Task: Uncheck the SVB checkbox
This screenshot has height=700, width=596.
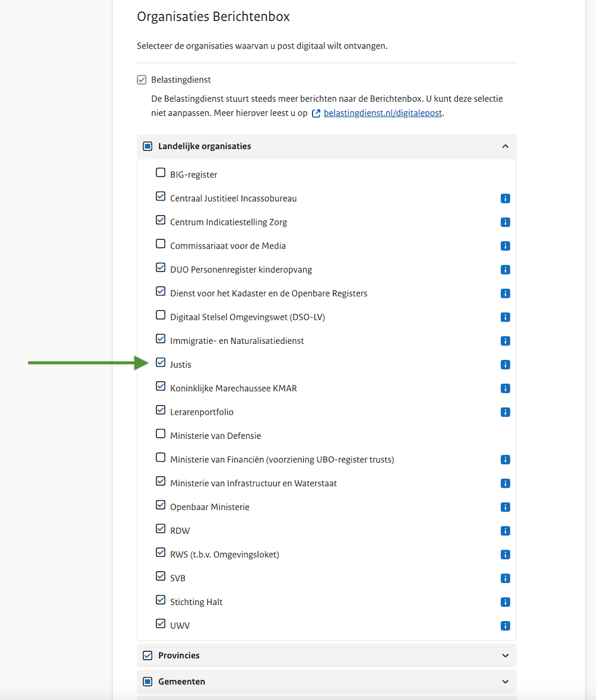Action: point(160,576)
